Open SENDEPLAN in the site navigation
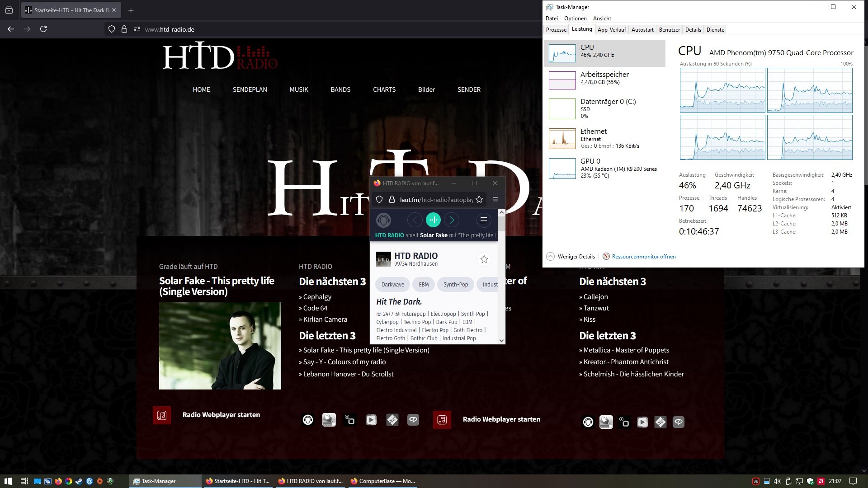This screenshot has height=488, width=868. [250, 89]
